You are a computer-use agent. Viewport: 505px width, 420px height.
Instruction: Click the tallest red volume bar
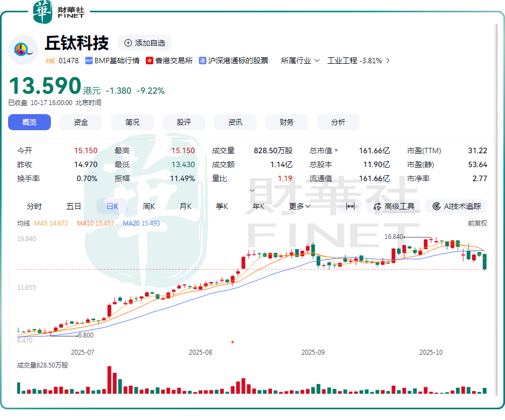[x=109, y=380]
